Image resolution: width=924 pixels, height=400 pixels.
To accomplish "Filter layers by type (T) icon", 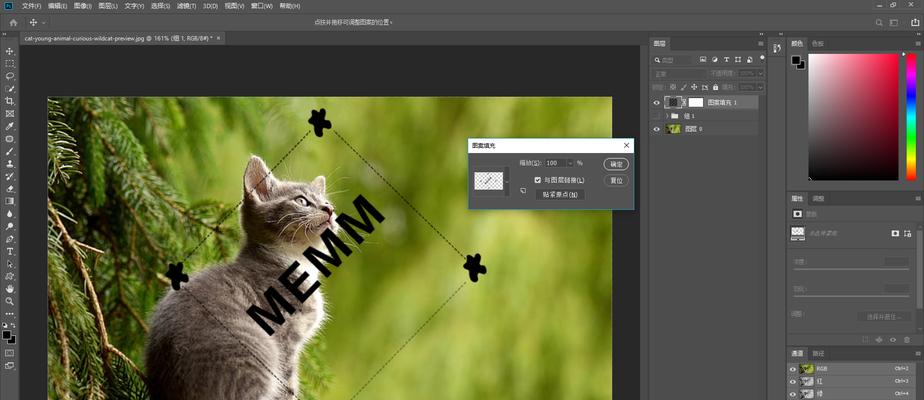I will [x=726, y=59].
